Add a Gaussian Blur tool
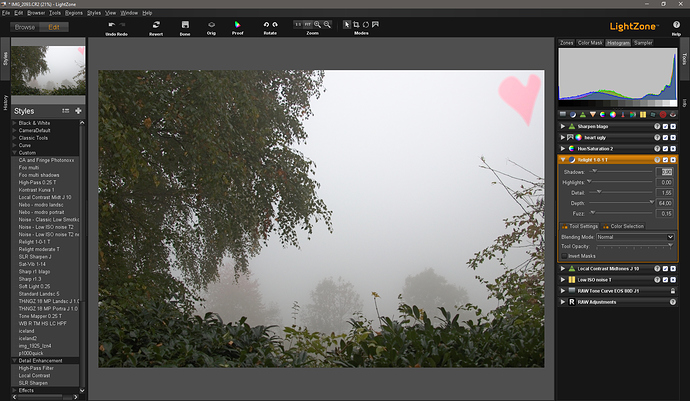The height and width of the screenshot is (401, 690). pos(593,114)
